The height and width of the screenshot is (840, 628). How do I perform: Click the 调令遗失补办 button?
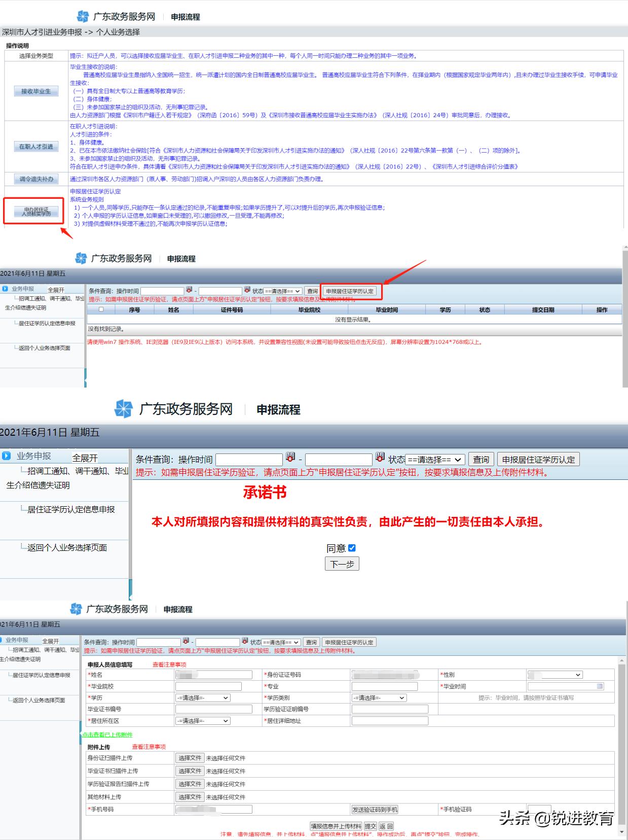point(36,179)
